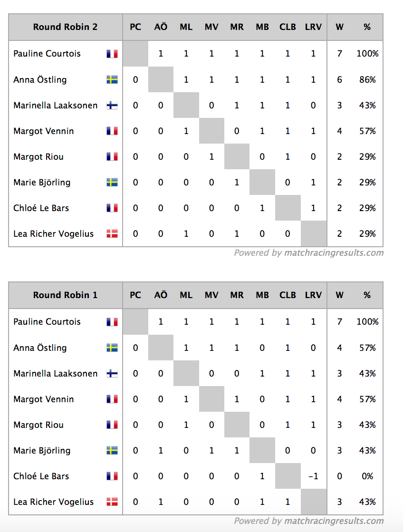The height and width of the screenshot is (532, 403).
Task: Click Swedish flag beside Anna Östling in Round Robin 2
Action: [112, 80]
